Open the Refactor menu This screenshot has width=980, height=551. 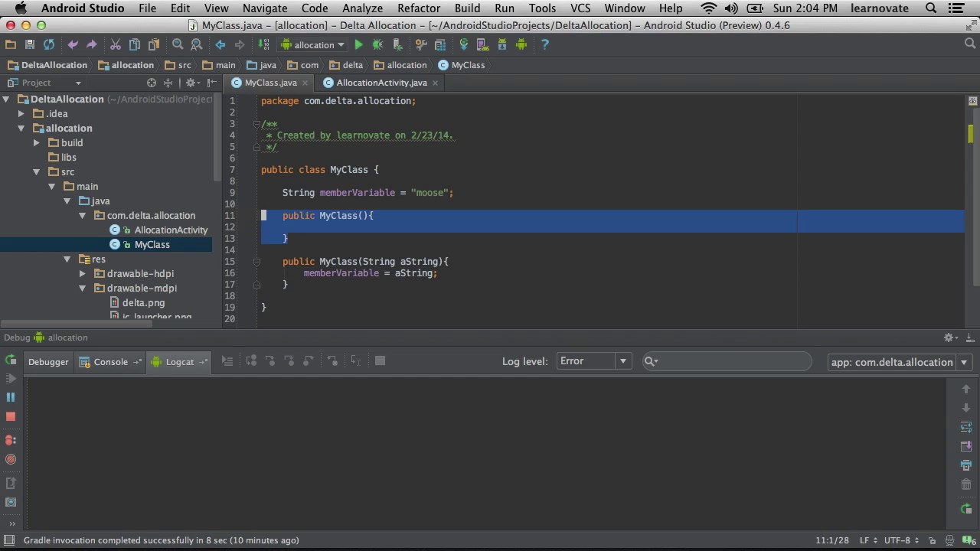click(418, 8)
